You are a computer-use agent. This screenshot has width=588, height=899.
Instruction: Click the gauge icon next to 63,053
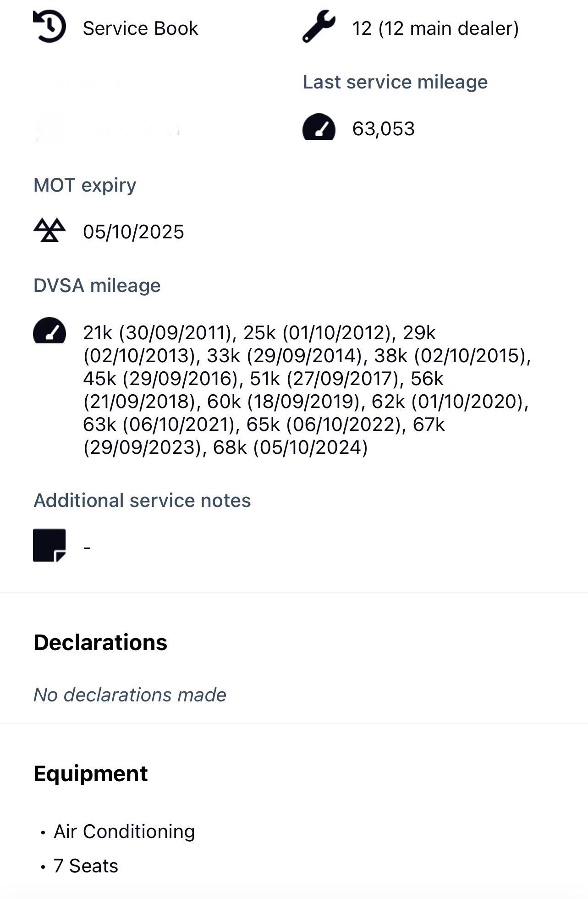click(x=319, y=127)
